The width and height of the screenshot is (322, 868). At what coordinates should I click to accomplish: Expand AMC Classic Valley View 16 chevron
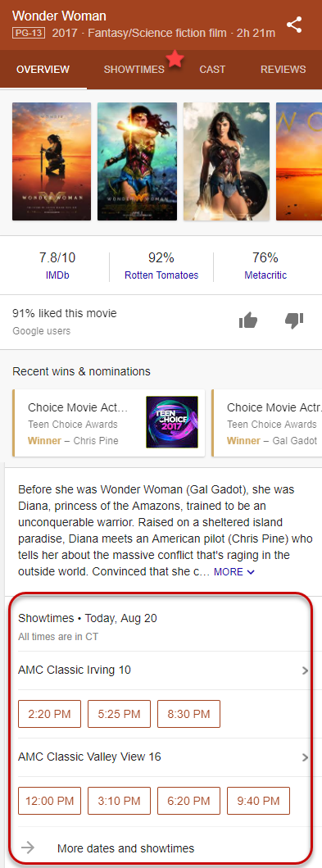(x=305, y=757)
